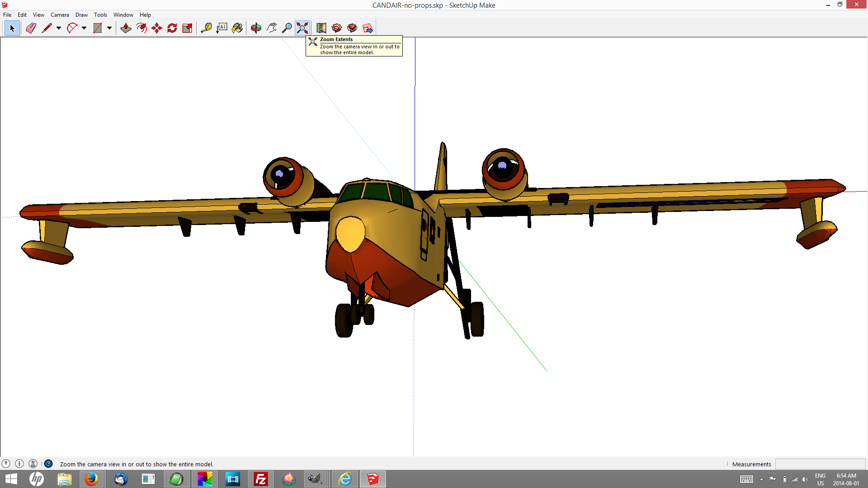Click the Zoom Extents tool
This screenshot has height=488, width=868.
pos(302,28)
